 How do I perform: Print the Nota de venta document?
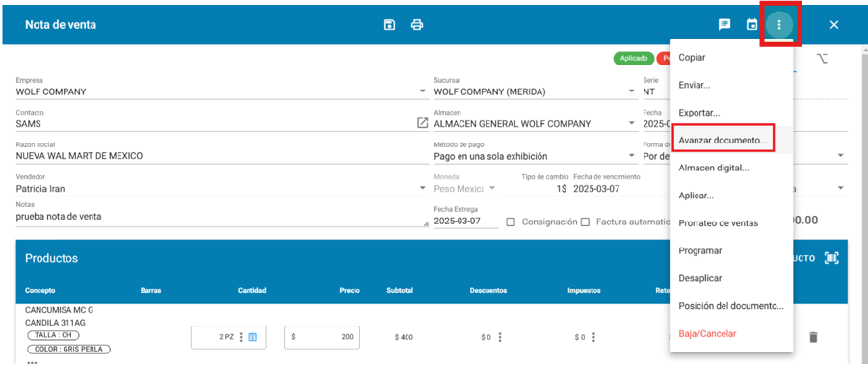[x=417, y=24]
